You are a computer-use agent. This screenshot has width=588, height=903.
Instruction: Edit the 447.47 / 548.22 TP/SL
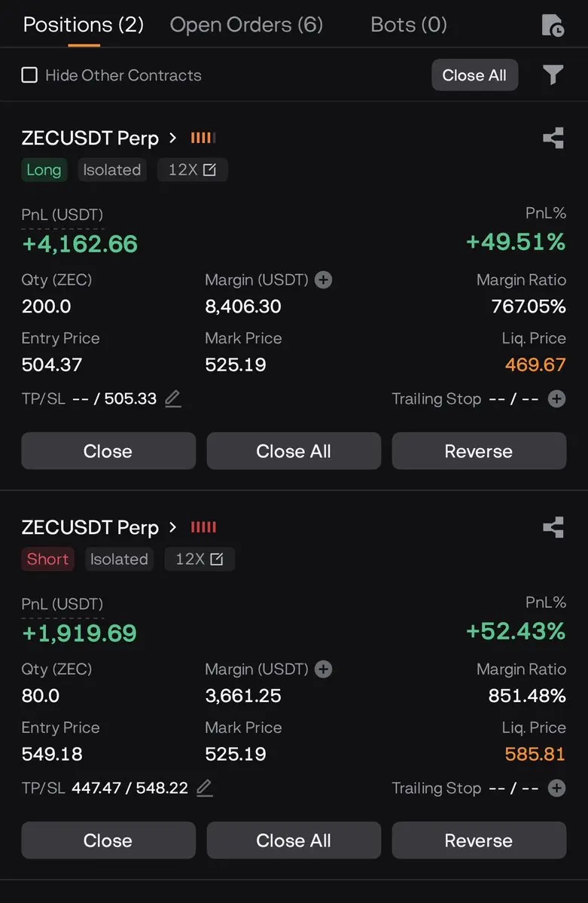pyautogui.click(x=205, y=788)
